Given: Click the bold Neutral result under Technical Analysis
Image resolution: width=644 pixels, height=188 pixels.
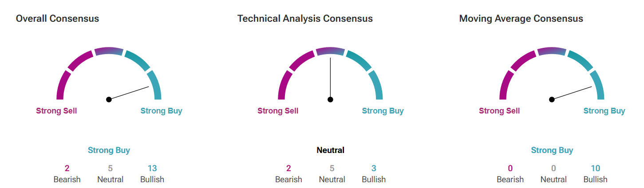Looking at the screenshot, I should coord(330,150).
